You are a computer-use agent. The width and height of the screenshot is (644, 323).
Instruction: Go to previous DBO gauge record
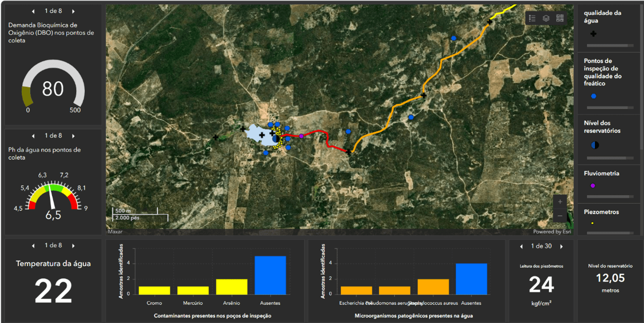33,11
